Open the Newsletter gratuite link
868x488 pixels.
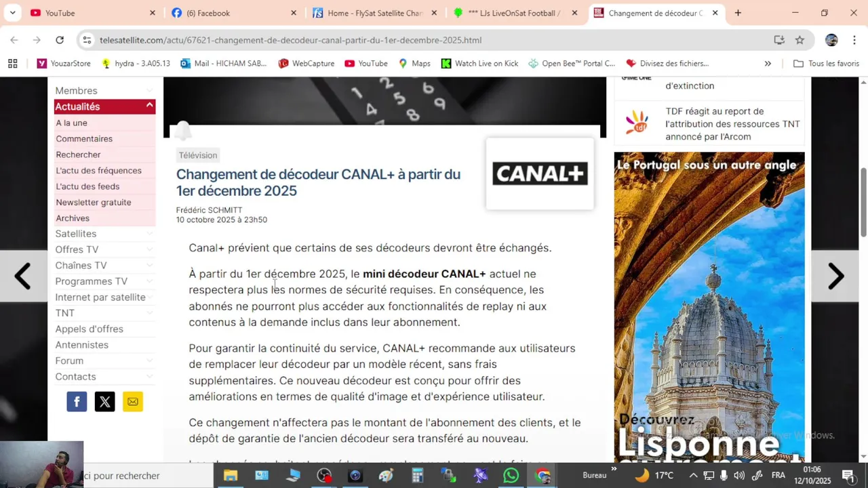(94, 202)
